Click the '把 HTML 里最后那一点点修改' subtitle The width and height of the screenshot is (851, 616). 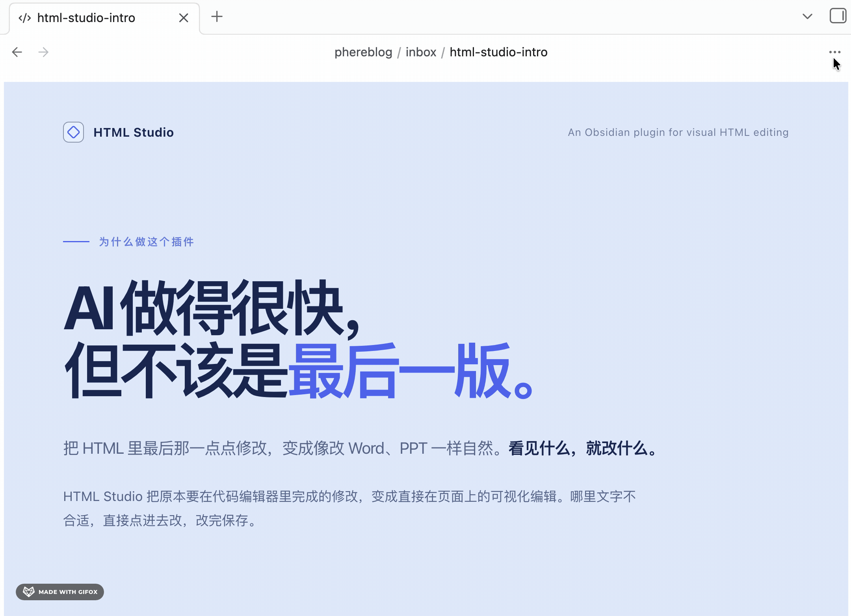pos(165,448)
